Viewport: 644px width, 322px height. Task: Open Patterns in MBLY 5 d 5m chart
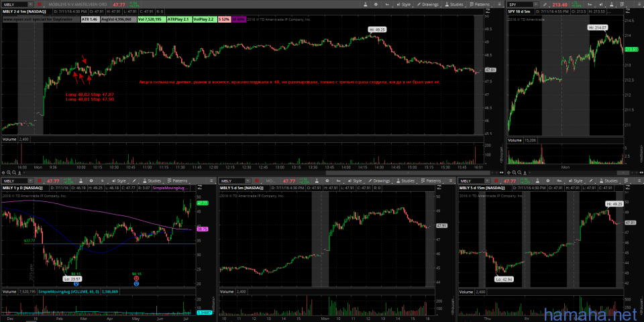(x=431, y=181)
